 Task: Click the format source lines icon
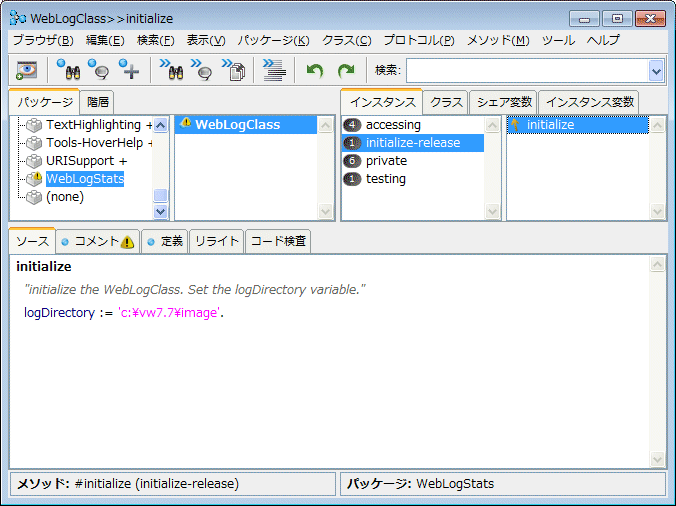tap(273, 70)
